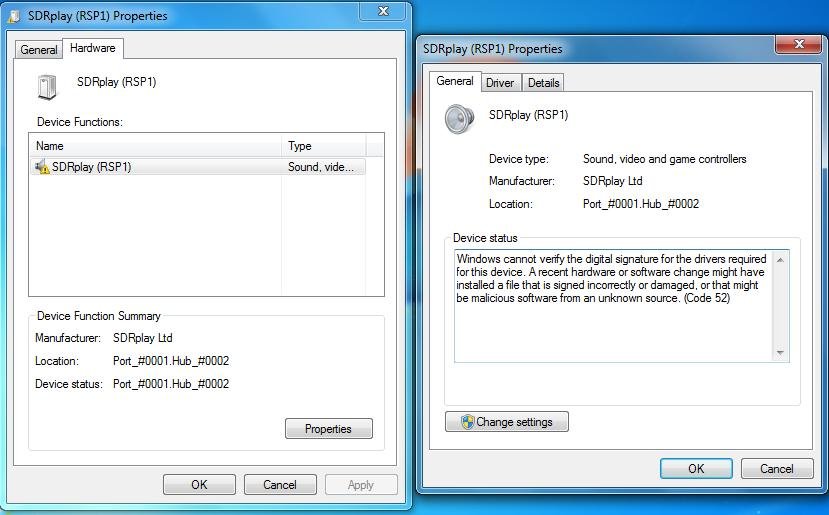Image resolution: width=829 pixels, height=515 pixels.
Task: Switch to the Driver tab
Action: click(x=500, y=83)
